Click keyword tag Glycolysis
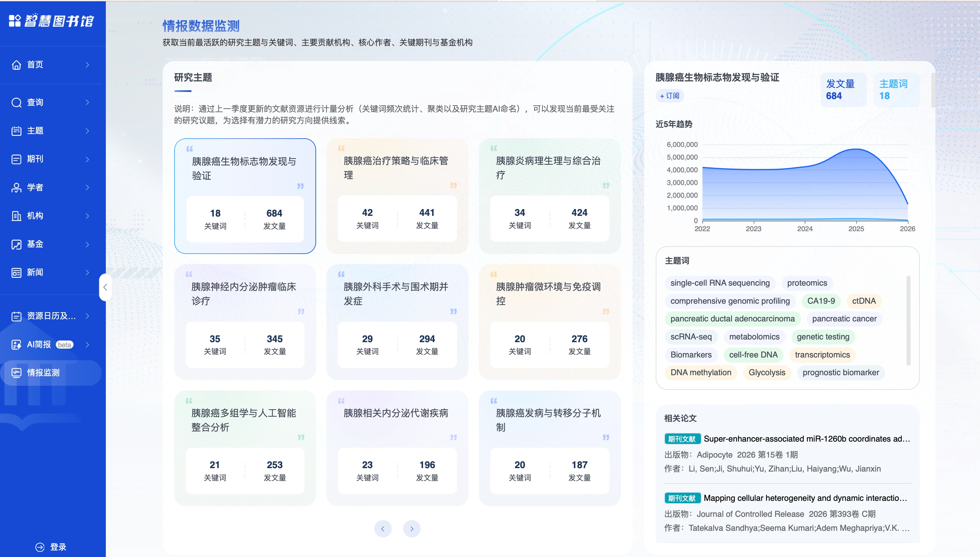 [x=767, y=372]
